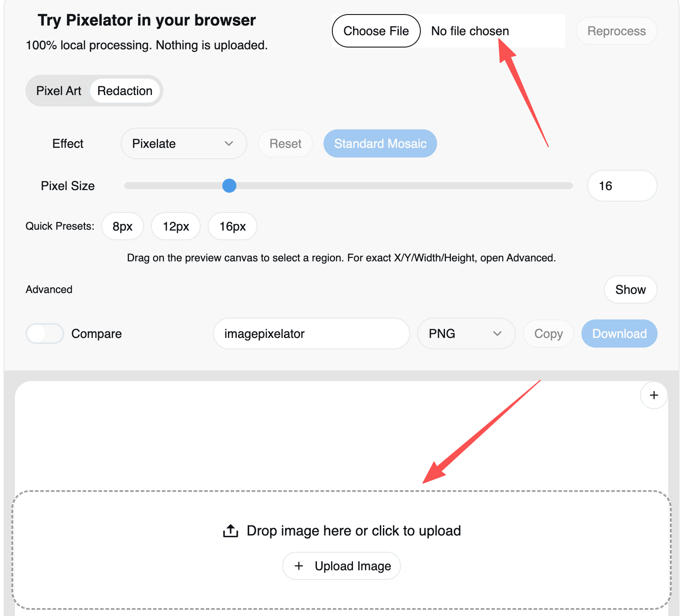Click the plus icon on the preview canvas
The height and width of the screenshot is (616, 684).
pos(654,395)
